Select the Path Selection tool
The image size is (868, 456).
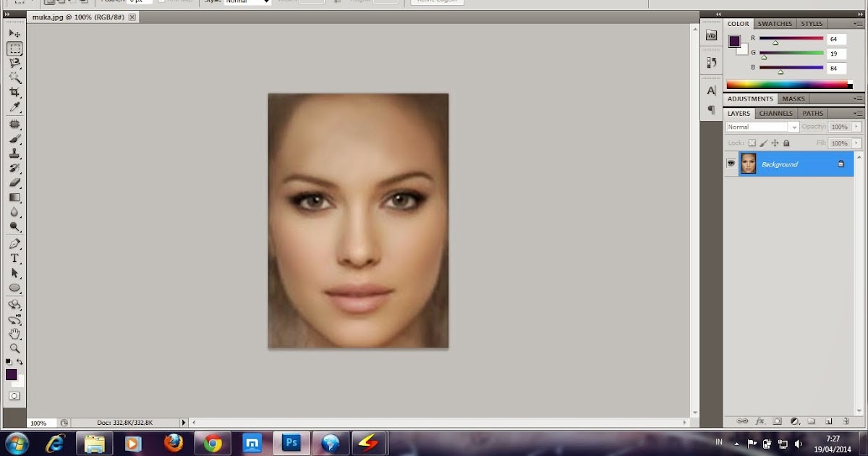14,274
